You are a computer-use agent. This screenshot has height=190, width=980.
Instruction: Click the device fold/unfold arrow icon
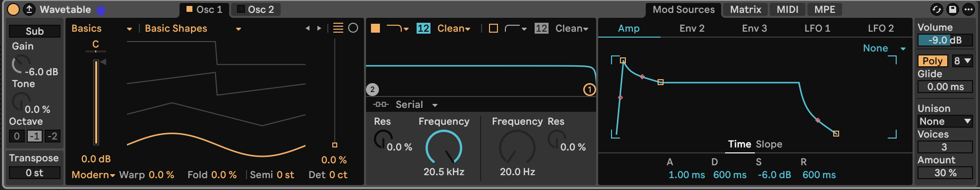pos(29,9)
